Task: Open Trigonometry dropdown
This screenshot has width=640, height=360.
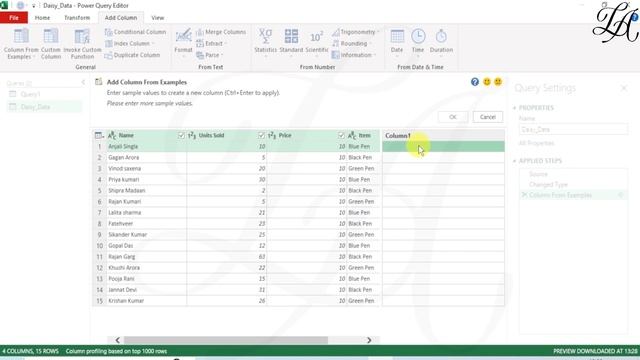Action: (x=378, y=32)
